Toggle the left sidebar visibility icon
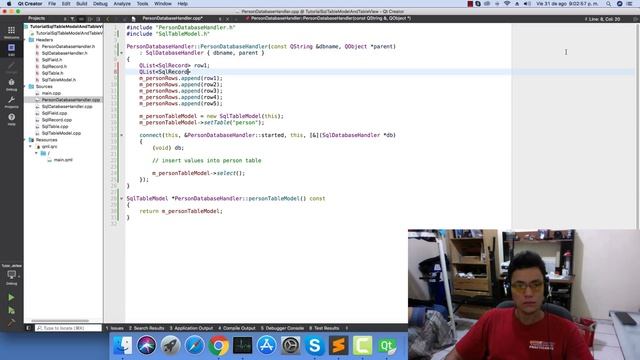 (x=28, y=328)
